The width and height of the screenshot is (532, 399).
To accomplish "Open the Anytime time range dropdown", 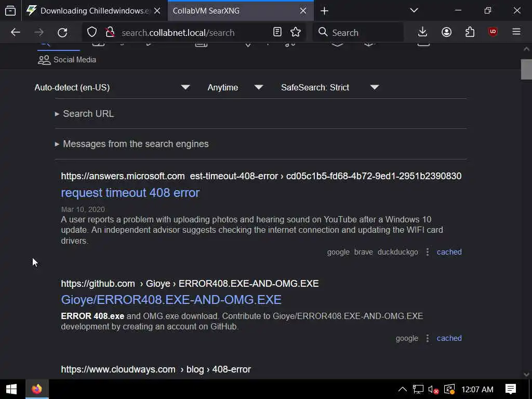I will click(235, 87).
